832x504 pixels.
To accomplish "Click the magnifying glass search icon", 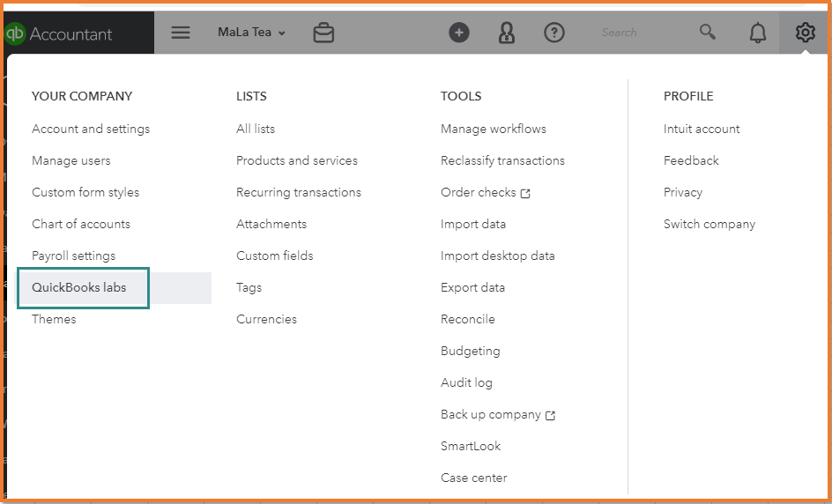I will click(707, 33).
